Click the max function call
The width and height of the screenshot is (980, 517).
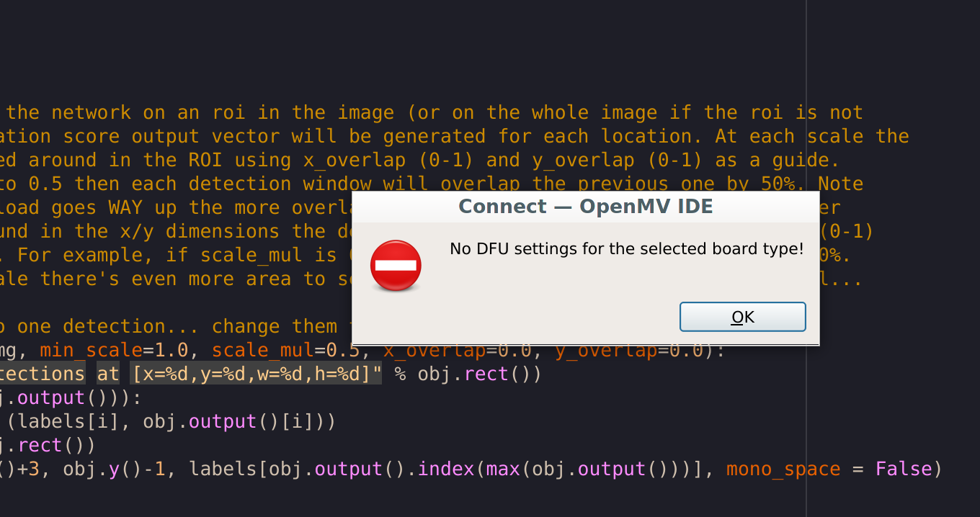[504, 469]
